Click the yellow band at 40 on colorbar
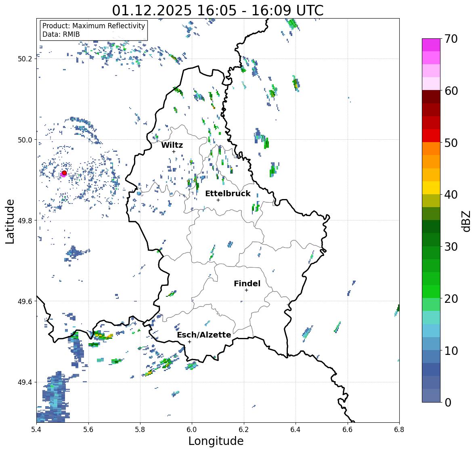 coord(431,188)
